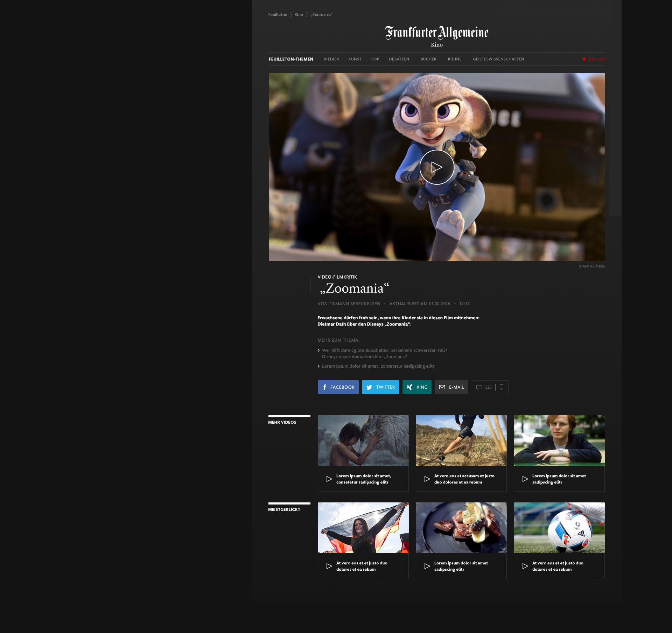Open link 'Wer hilft dem Quotenkuscheltier'

tap(384, 354)
